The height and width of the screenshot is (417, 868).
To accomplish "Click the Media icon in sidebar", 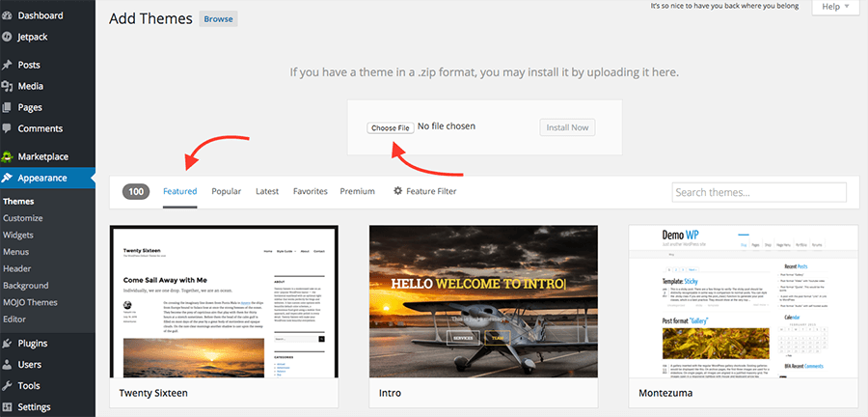I will 7,86.
